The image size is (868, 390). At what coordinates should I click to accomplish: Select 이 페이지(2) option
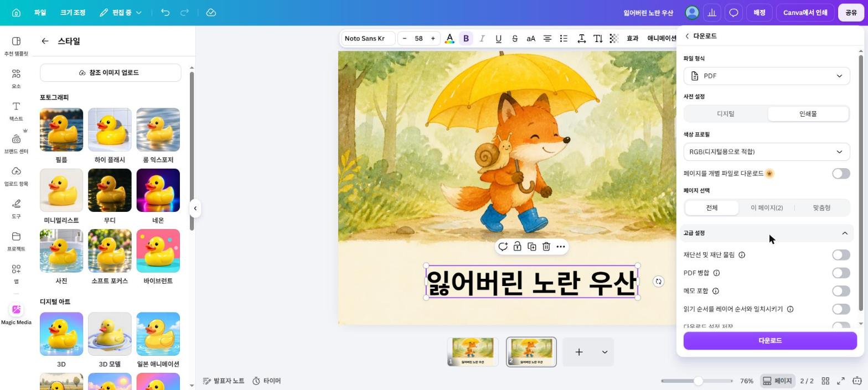pyautogui.click(x=767, y=208)
